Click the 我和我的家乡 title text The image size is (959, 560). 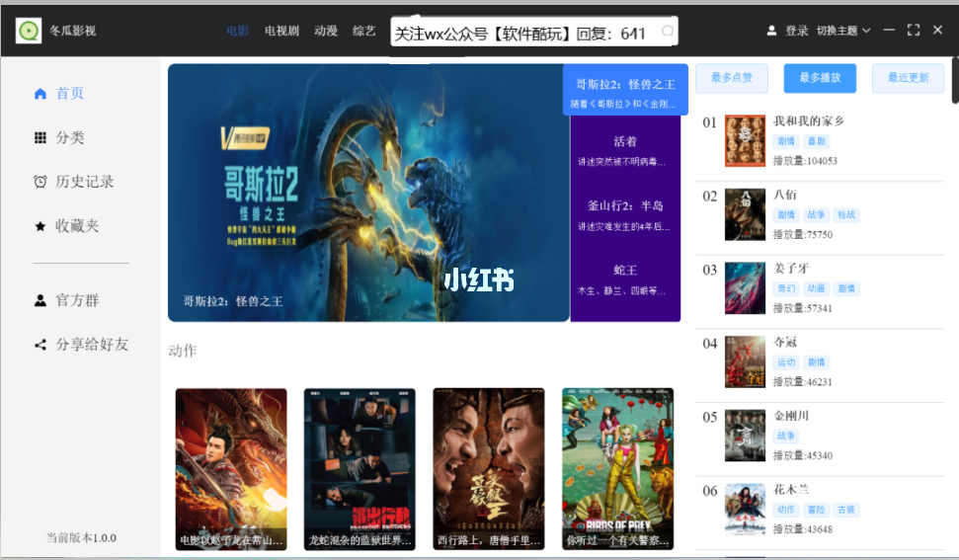809,121
